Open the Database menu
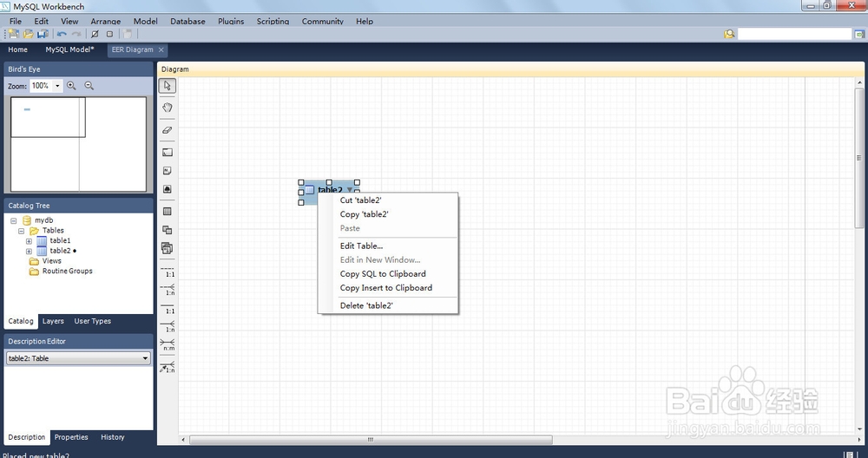This screenshot has width=868, height=458. pyautogui.click(x=187, y=21)
